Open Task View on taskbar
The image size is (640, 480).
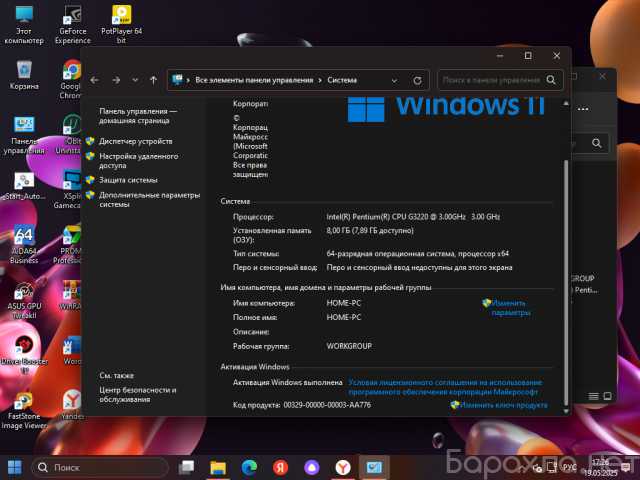coord(187,467)
